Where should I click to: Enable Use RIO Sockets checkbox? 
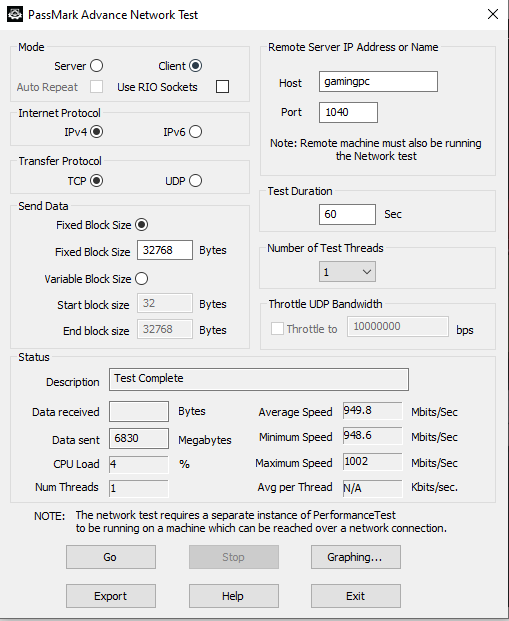coord(222,86)
